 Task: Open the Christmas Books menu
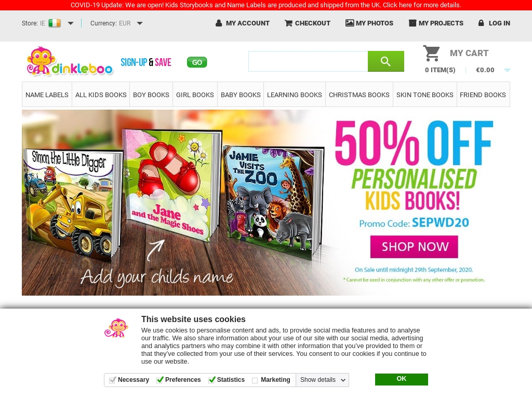pos(359,95)
